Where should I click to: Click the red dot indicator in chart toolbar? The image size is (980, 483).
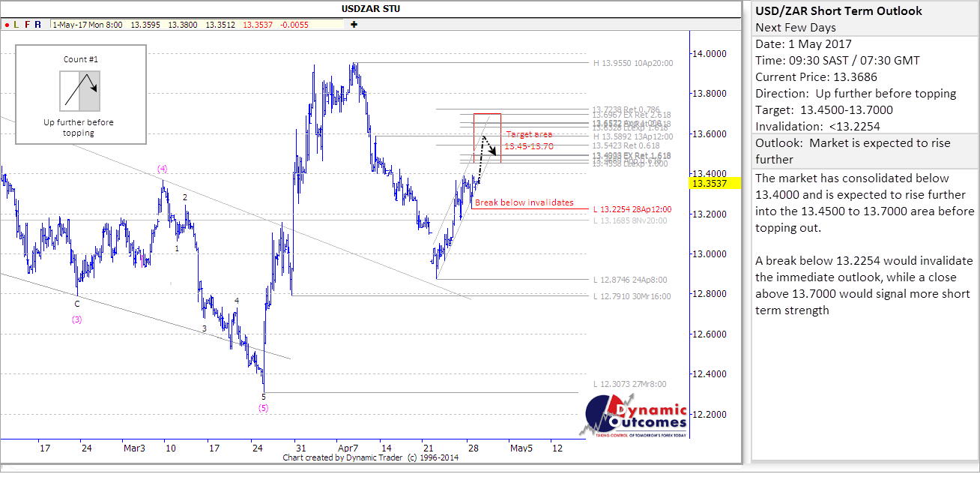tap(6, 24)
